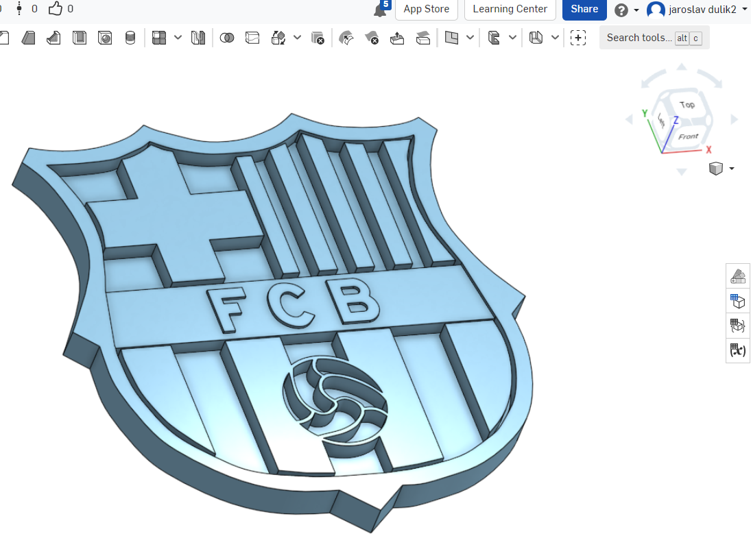Select the Draft tool
Image resolution: width=751 pixels, height=560 pixels.
28,38
